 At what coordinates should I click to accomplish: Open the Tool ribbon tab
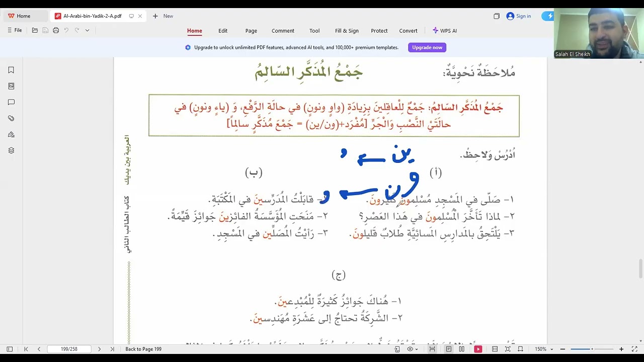point(314,31)
